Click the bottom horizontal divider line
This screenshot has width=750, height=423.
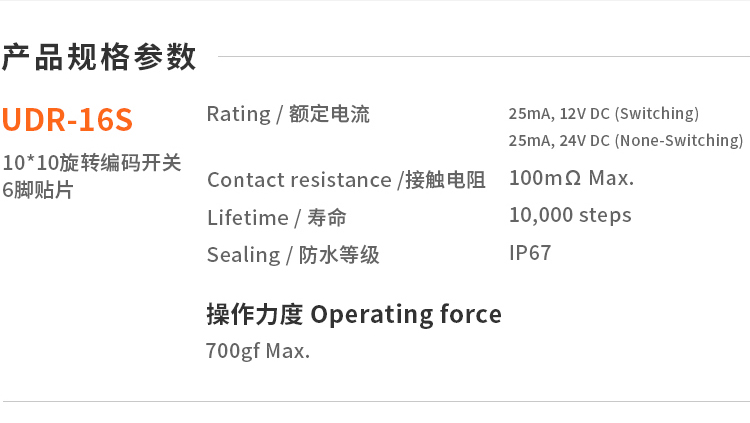375,402
